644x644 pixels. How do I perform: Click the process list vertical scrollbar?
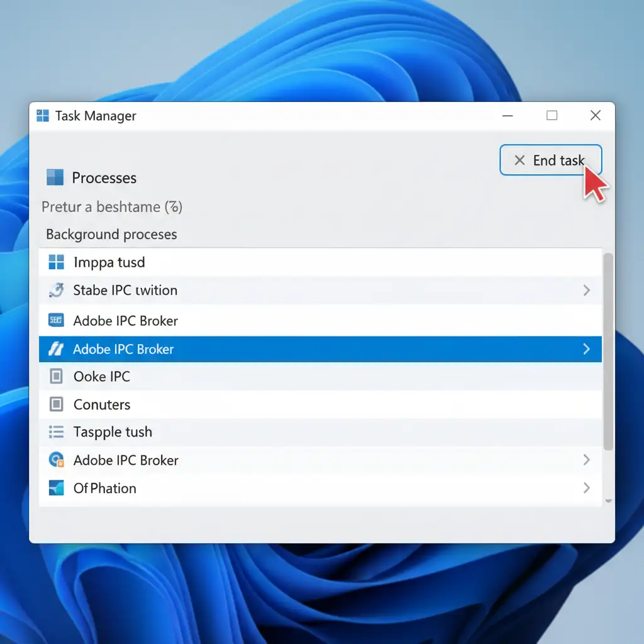[x=608, y=352]
